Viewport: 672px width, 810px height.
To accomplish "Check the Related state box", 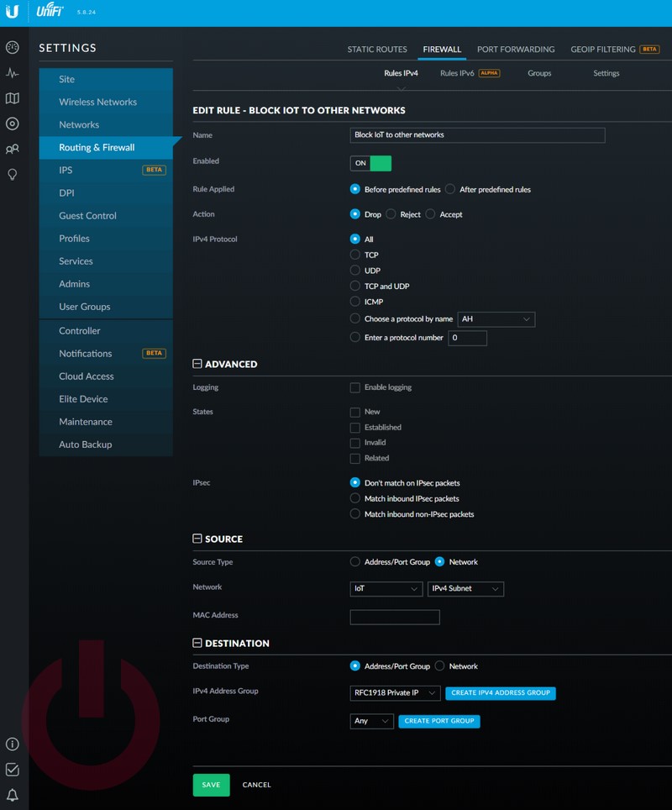I will pyautogui.click(x=354, y=459).
